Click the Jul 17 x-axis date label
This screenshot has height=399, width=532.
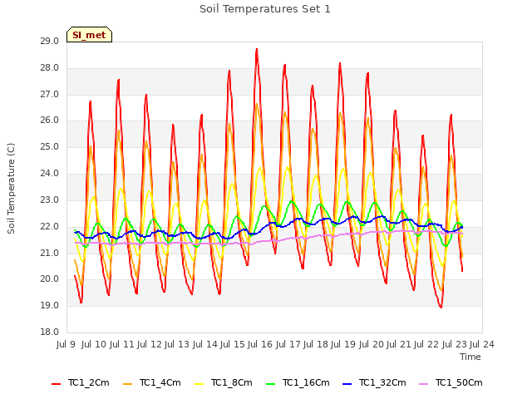[288, 344]
